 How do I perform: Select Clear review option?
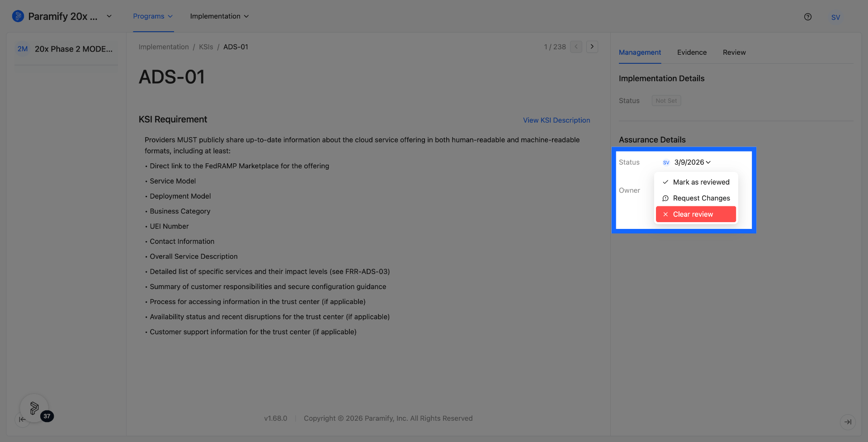pos(696,214)
